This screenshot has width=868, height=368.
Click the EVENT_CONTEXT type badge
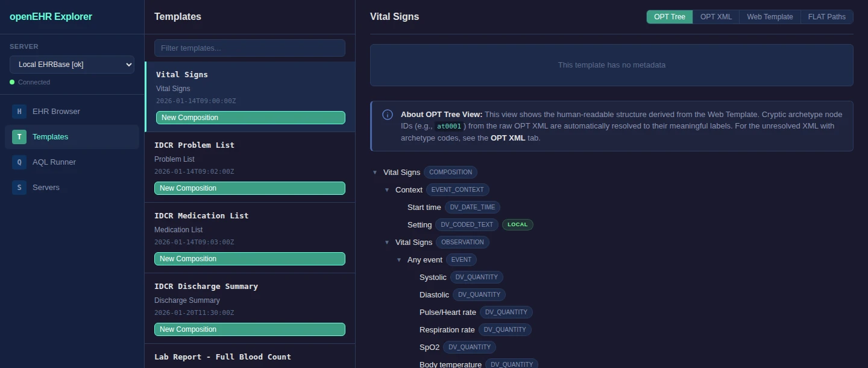(458, 190)
